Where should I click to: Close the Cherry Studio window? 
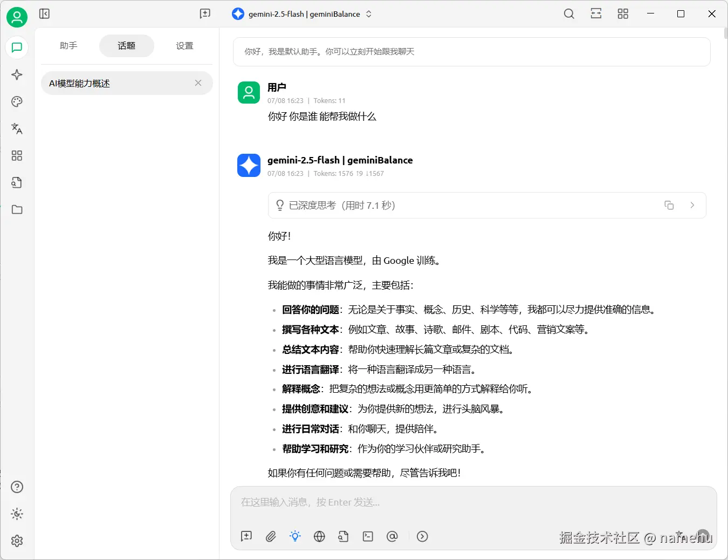712,13
